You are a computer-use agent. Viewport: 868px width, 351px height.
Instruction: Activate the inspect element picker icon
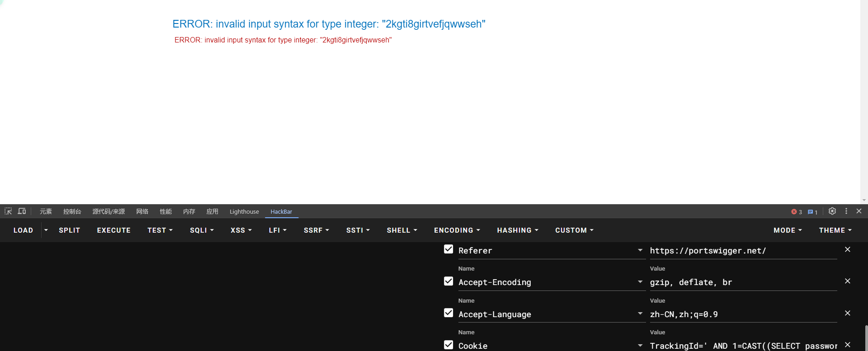(x=8, y=211)
